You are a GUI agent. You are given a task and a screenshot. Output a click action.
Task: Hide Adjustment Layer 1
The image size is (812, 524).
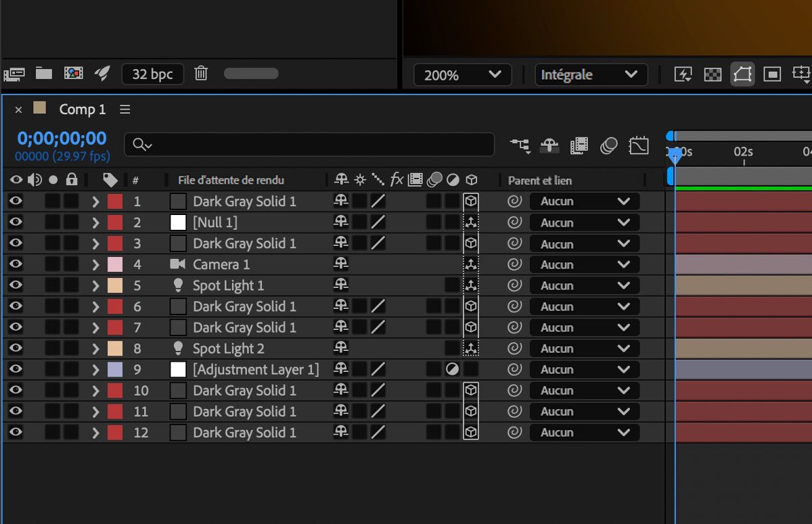16,368
